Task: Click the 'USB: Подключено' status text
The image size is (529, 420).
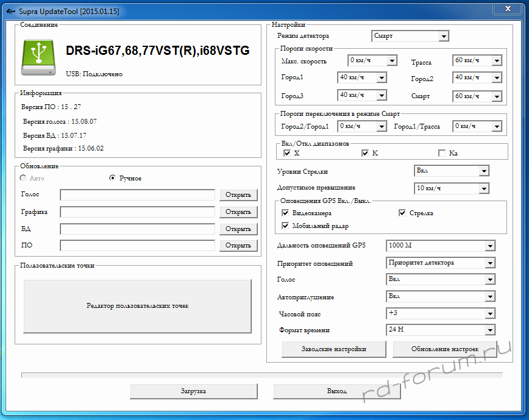Action: point(94,74)
